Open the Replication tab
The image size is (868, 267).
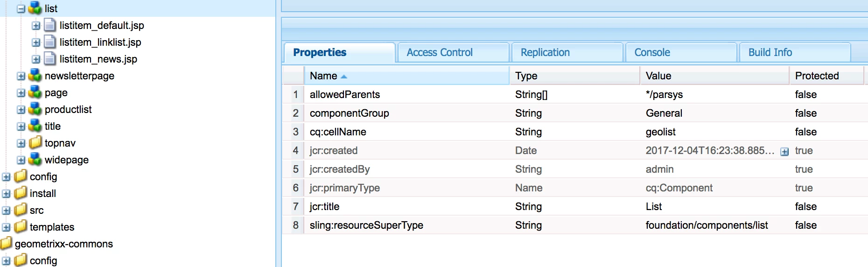click(545, 53)
